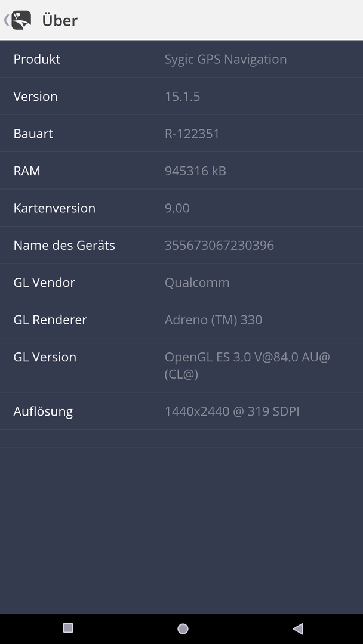Tap the RAM row
Viewport: 363px width, 644px height.
pyautogui.click(x=181, y=171)
